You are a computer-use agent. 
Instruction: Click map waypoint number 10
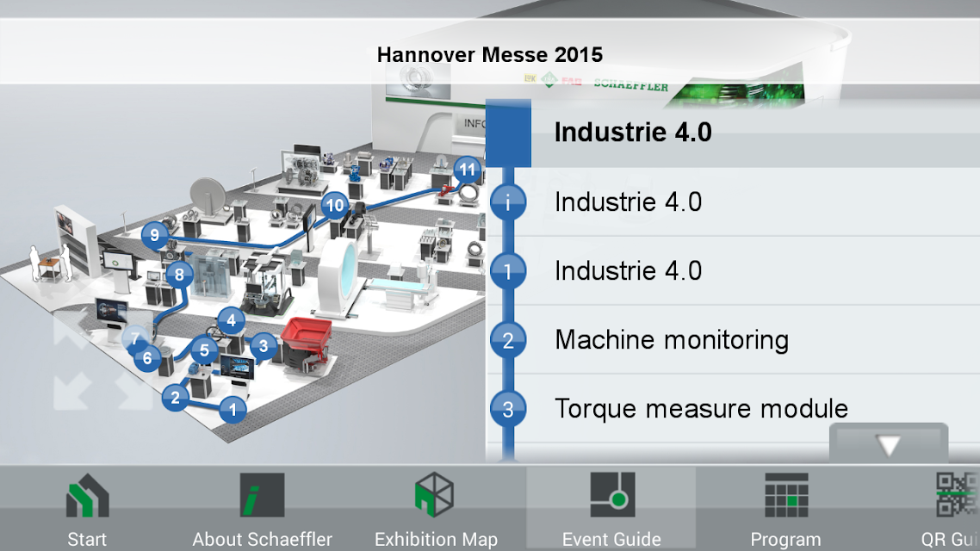pos(335,205)
